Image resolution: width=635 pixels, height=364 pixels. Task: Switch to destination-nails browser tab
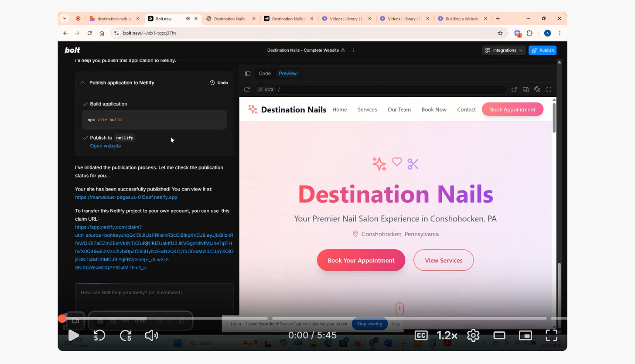point(115,19)
